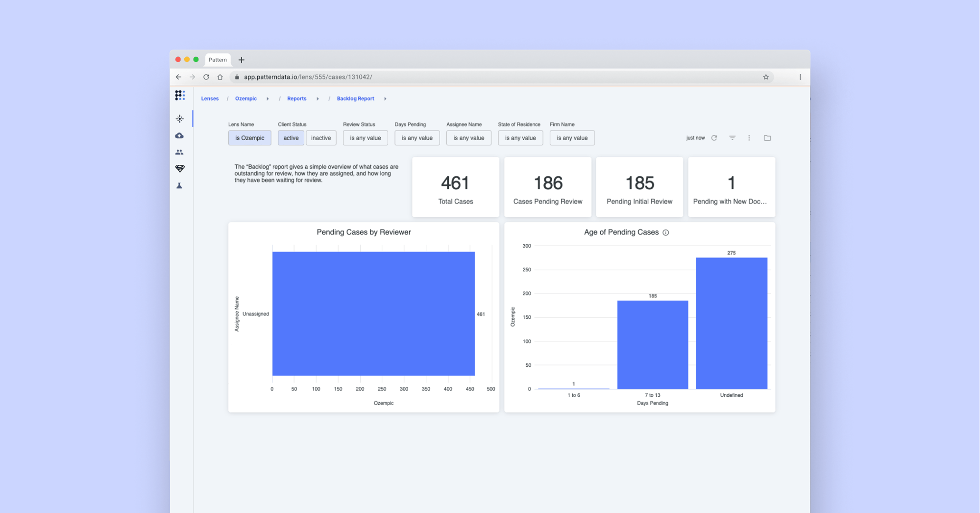Select the Pattern browser tab
The height and width of the screenshot is (513, 980).
point(218,60)
